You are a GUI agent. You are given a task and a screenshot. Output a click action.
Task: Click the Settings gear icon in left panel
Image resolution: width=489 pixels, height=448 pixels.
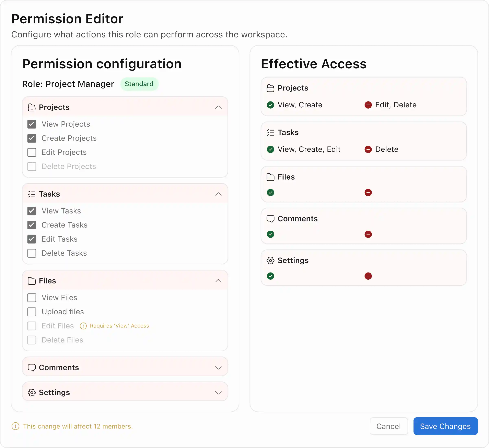32,392
